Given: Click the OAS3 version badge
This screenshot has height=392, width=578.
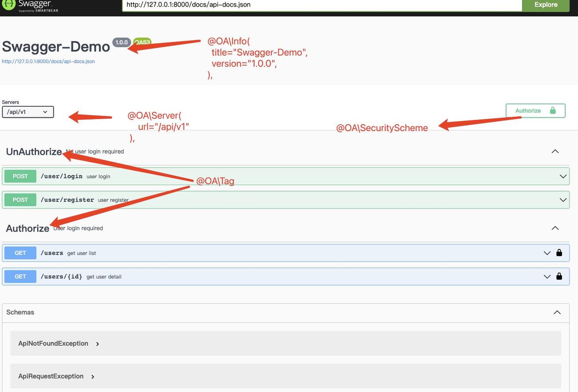Looking at the screenshot, I should 142,42.
